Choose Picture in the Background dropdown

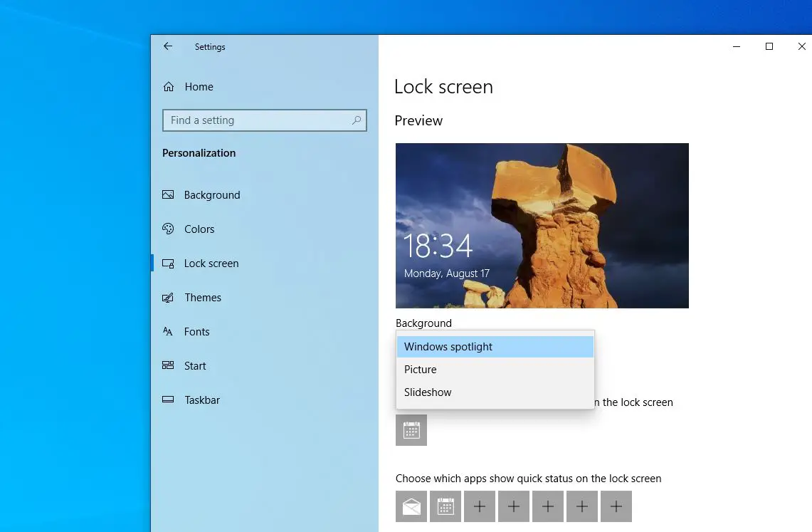click(x=495, y=370)
